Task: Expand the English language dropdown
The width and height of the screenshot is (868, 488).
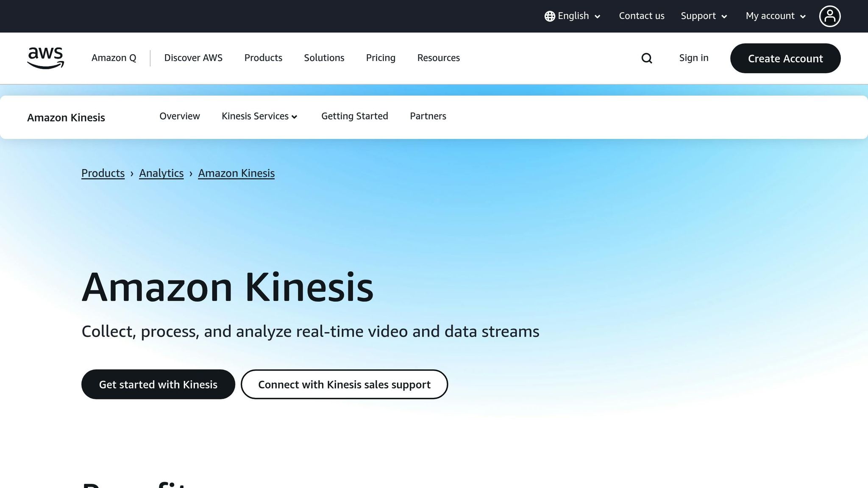Action: (573, 16)
